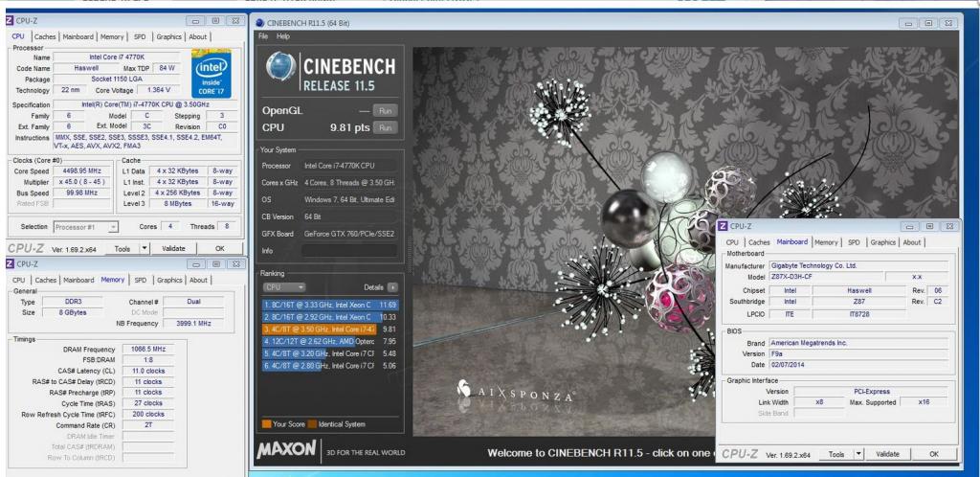Screen dimensions: 980x477
Task: Switch to SPD tab in top-left CPU-Z
Action: tap(140, 37)
